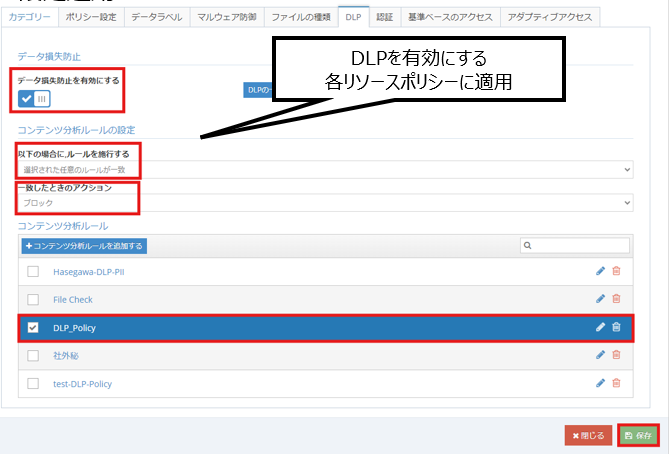
Task: Edit the File Check rule pencil icon
Action: click(x=600, y=299)
